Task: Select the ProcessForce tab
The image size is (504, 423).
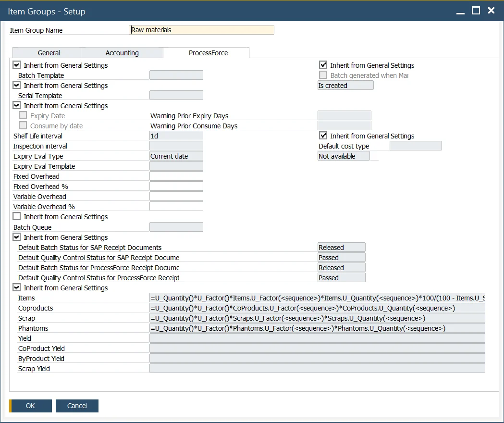Action: click(208, 53)
